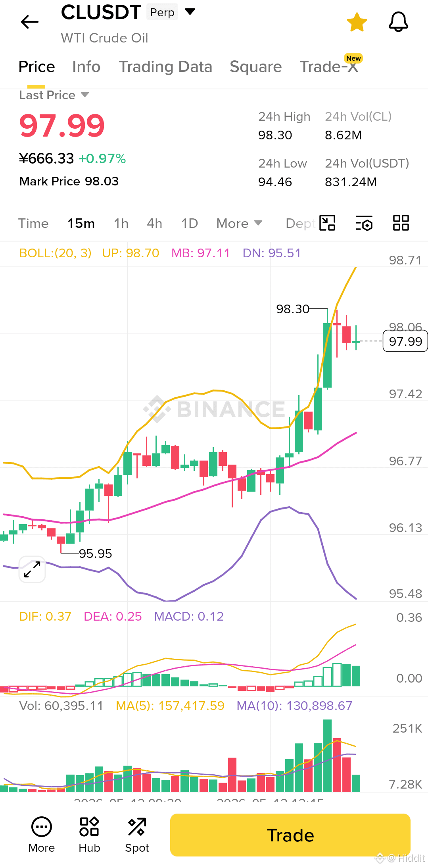Open the Info tab
428x868 pixels.
tap(86, 67)
